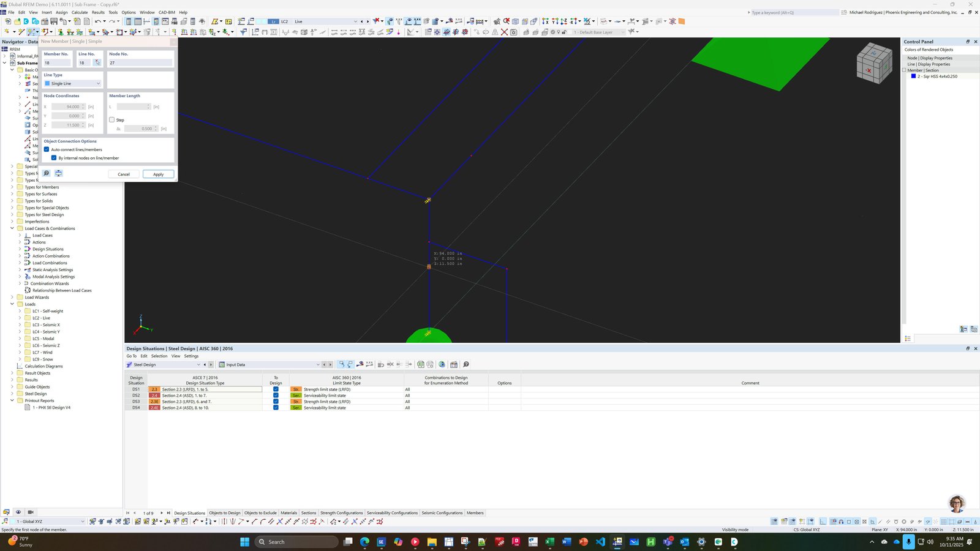Click the magnifier icon in the New Member dialog
The image size is (980, 551).
[x=46, y=173]
